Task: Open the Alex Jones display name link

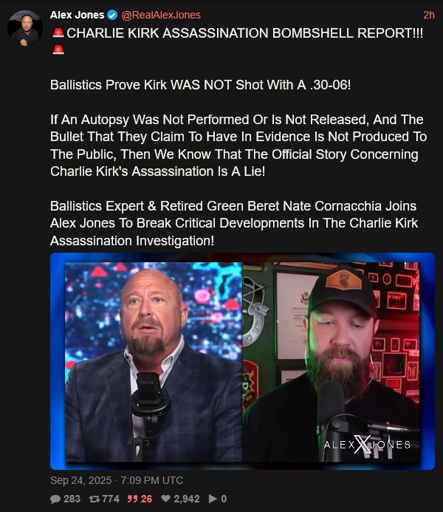Action: coord(77,15)
